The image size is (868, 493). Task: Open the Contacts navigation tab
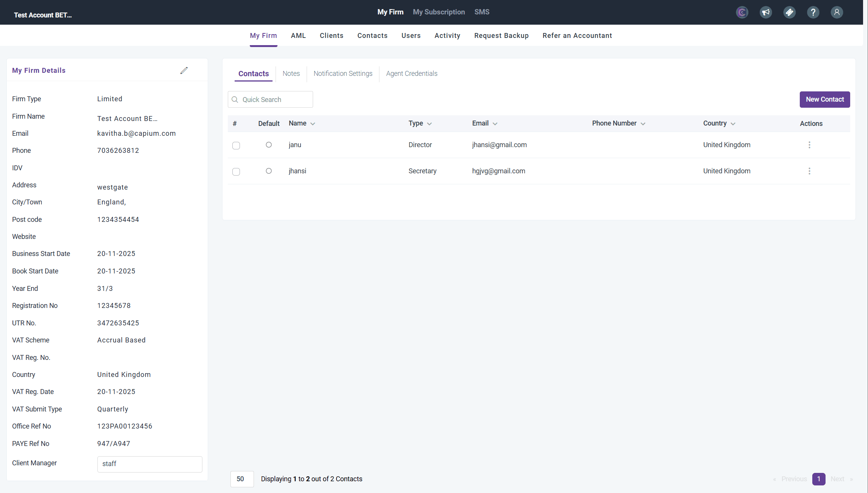373,36
